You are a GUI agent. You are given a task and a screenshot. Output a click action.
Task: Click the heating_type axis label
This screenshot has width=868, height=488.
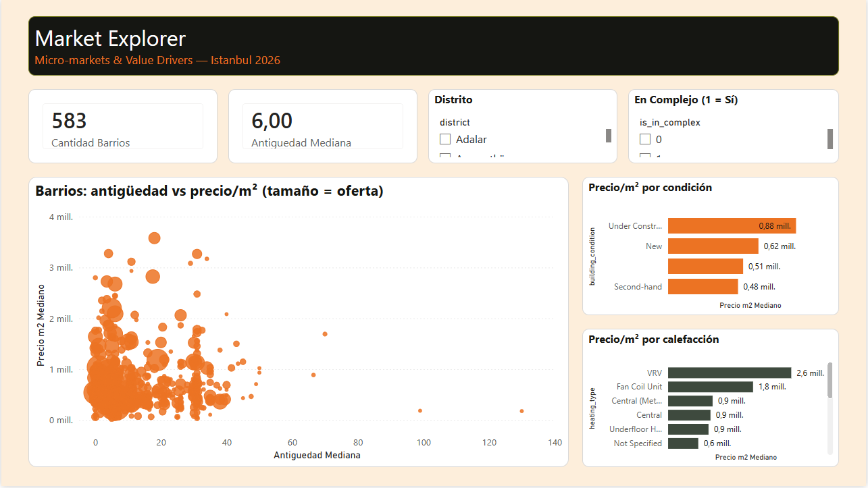tap(592, 408)
